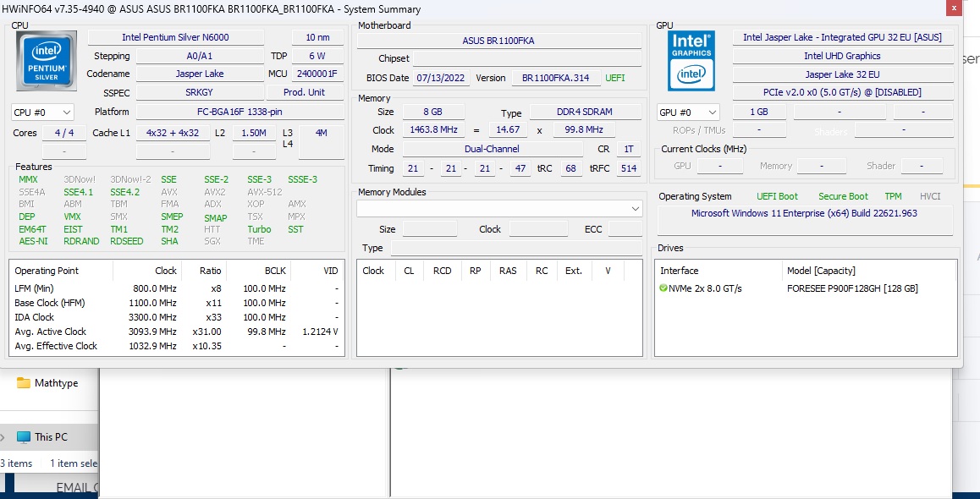This screenshot has width=980, height=499.
Task: Click the VID column header
Action: coord(317,271)
